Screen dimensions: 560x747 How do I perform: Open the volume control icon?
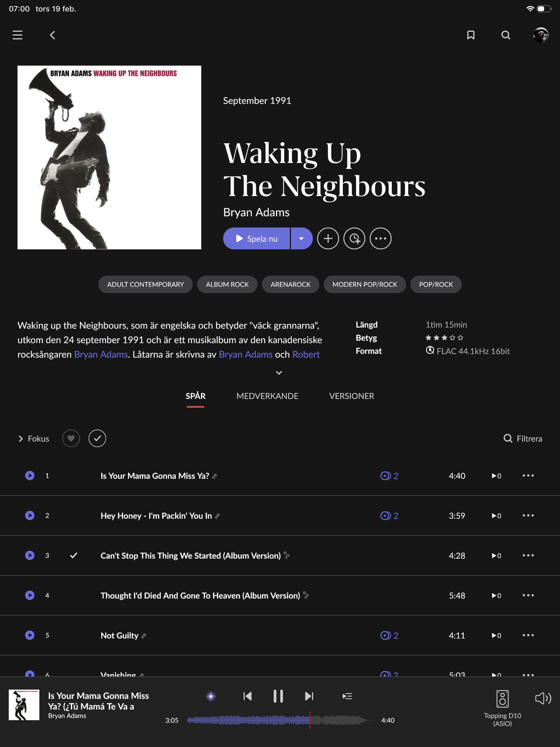tap(543, 698)
